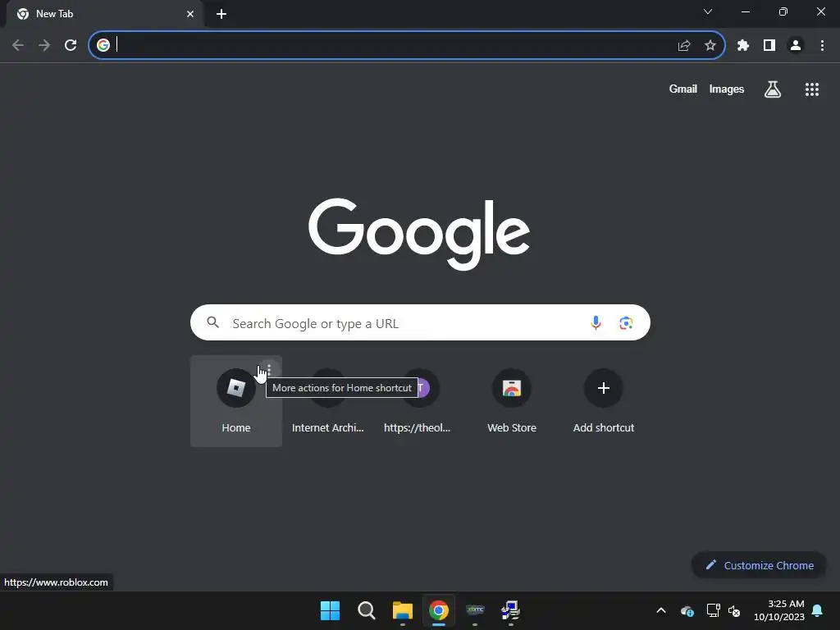Viewport: 840px width, 630px height.
Task: Click the magnifier icon in the search box
Action: (212, 322)
